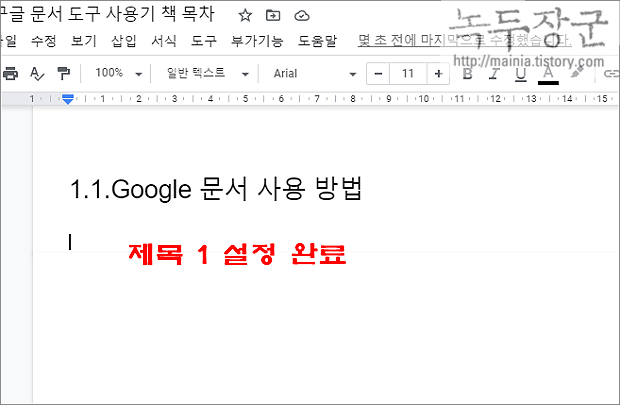The image size is (620, 405).
Task: Click the move-to-folder icon
Action: 273,15
